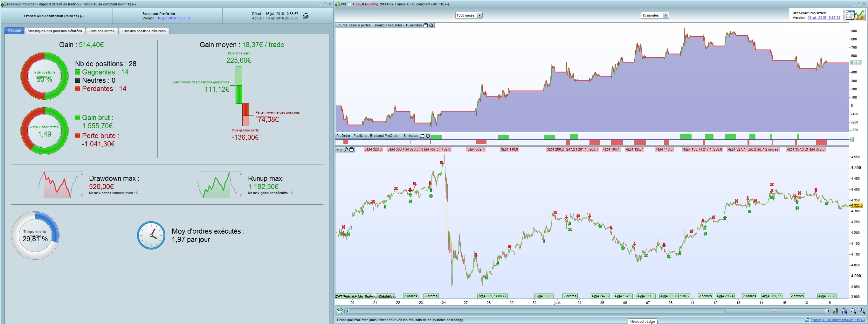868x324 pixels.
Task: Expand the 15 minutes timeframe dropdown
Action: (x=665, y=16)
